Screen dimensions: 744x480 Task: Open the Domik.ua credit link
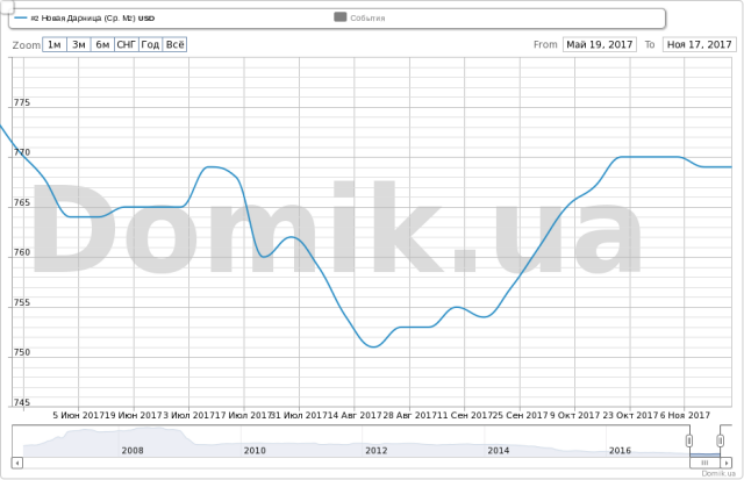[718, 474]
